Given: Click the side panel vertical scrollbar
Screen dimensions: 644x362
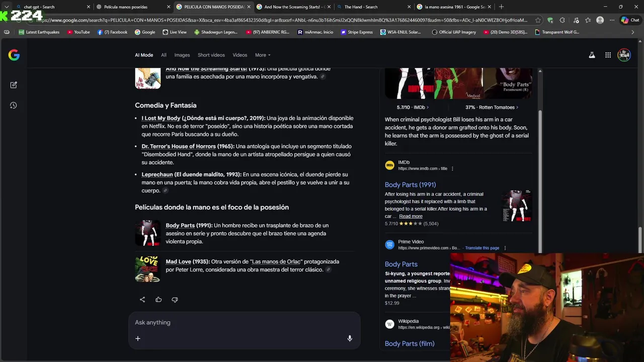Looking at the screenshot, I should coord(540,181).
